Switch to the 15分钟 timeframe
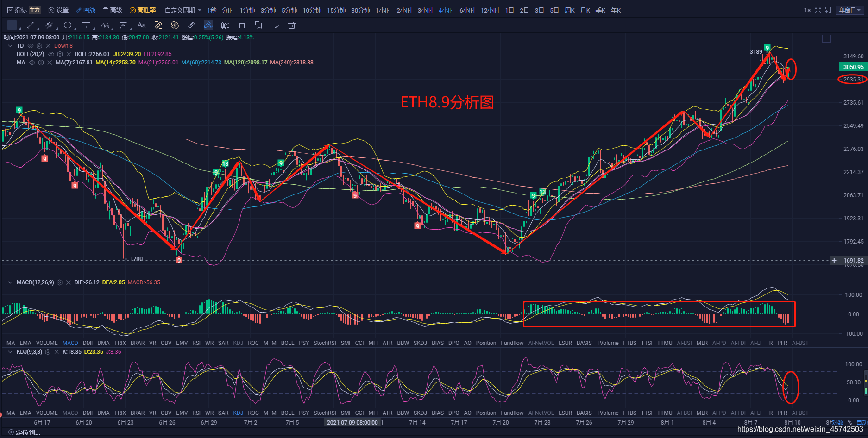Screen dimensions: 868x438 [336, 10]
